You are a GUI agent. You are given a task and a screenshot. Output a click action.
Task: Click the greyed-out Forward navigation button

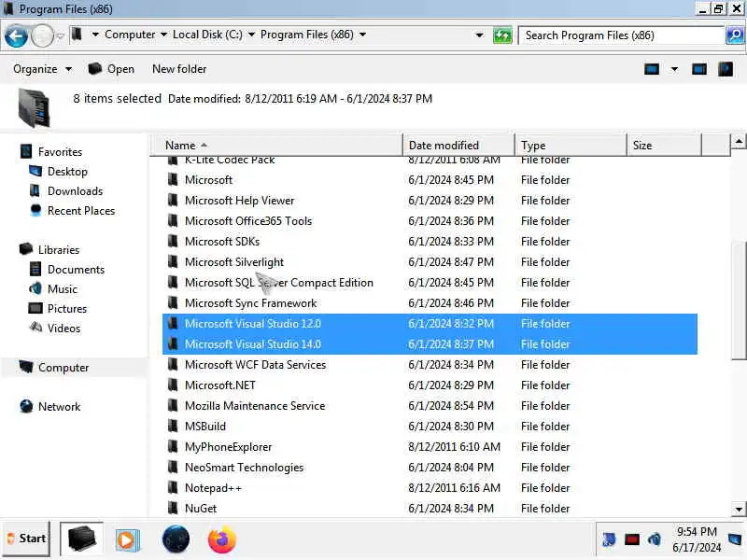point(42,36)
